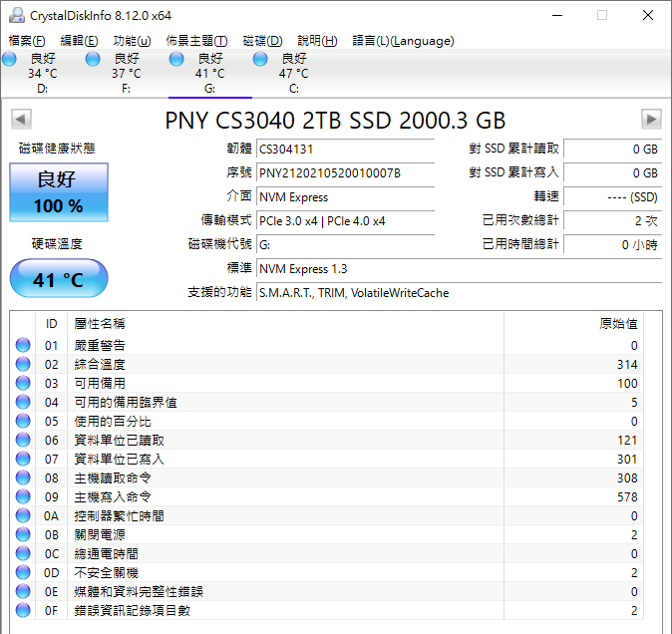Click status icon of attribute 09 主機寫入命令
The image size is (672, 634).
23,496
